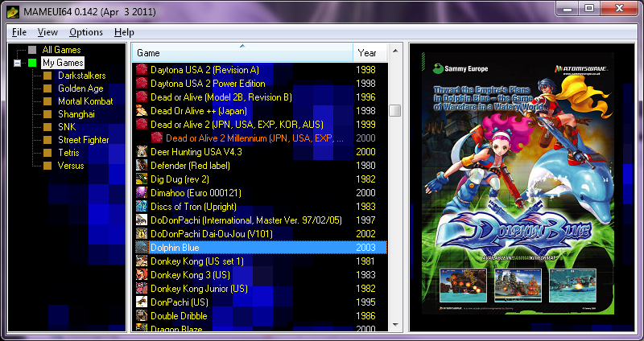644x341 pixels.
Task: Click the Discs of Tron icon
Action: coord(142,207)
